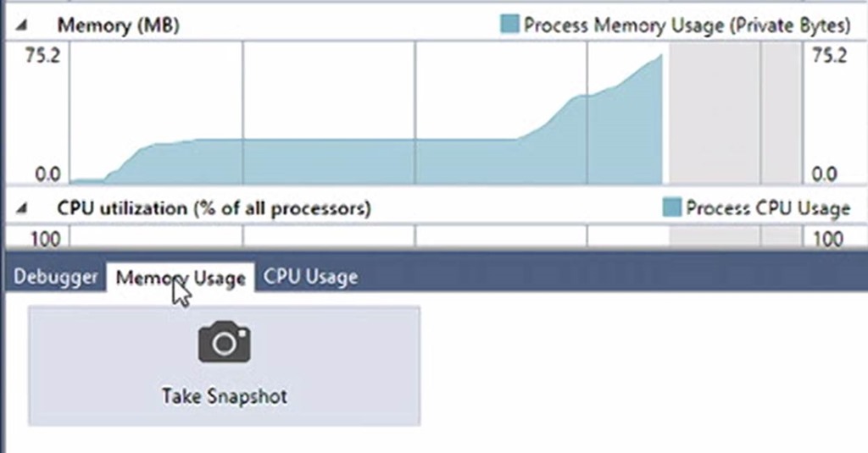868x453 pixels.
Task: Click the Process Memory Usage legend swatch
Action: (509, 25)
